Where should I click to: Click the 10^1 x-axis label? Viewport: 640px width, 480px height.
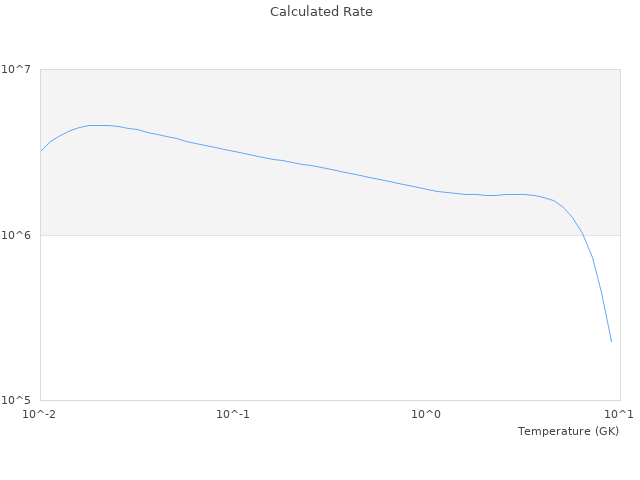(619, 415)
